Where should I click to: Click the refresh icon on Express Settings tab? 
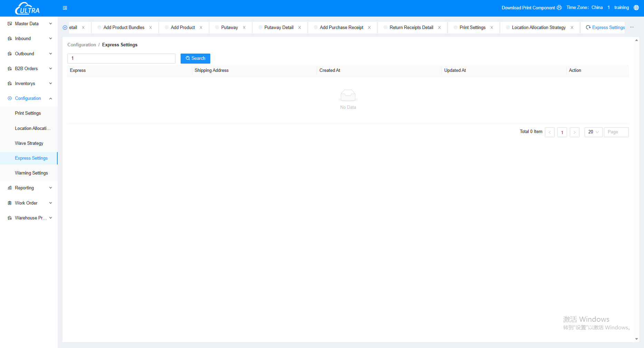(588, 27)
